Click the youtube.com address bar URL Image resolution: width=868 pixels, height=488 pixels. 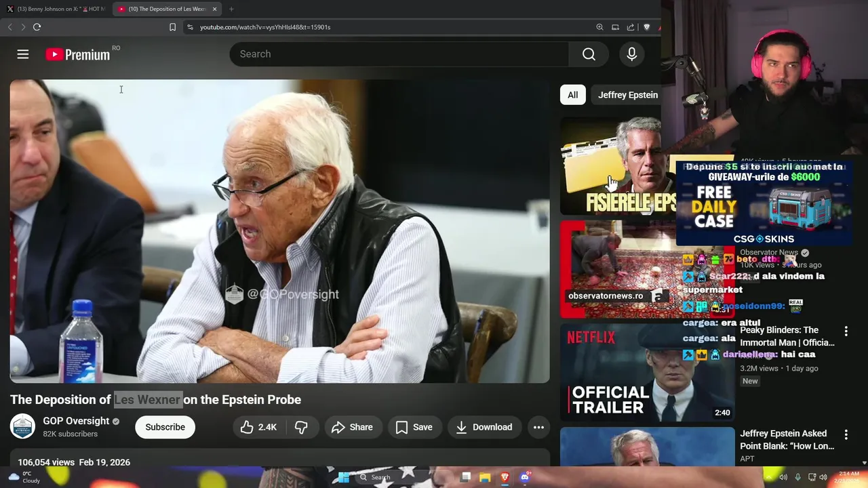coord(264,27)
